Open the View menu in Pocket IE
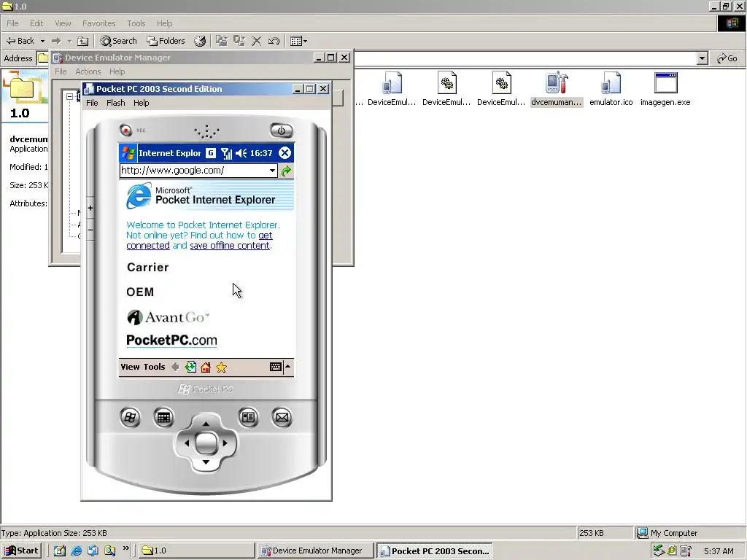This screenshot has height=560, width=747. click(x=130, y=367)
